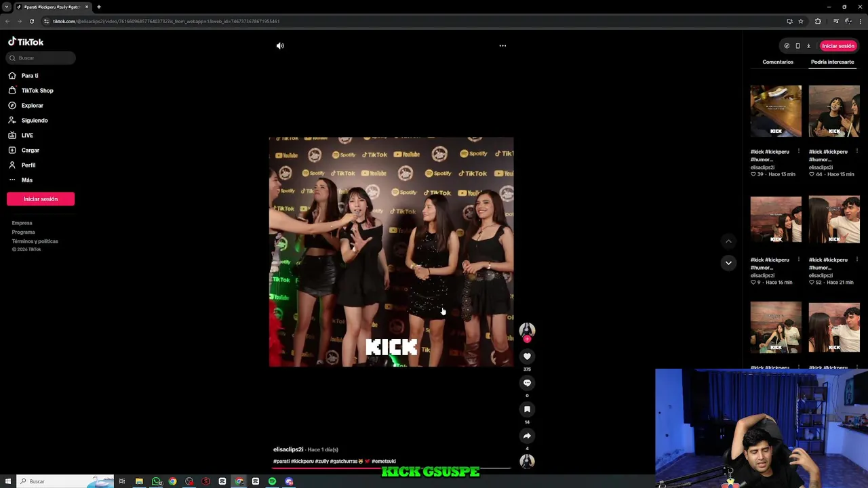Click the coin icon in the top-right pill
Viewport: 868px width, 488px height.
pos(787,45)
